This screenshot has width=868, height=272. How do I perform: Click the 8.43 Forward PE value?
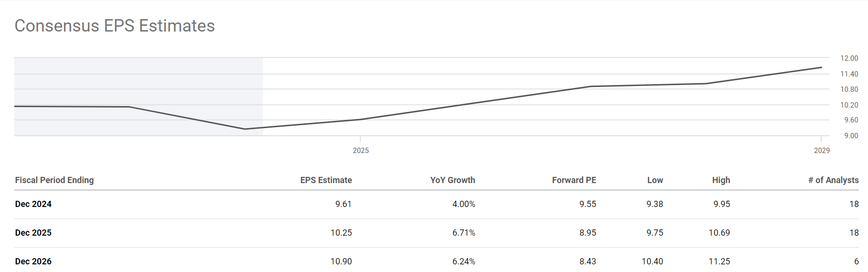(x=587, y=261)
